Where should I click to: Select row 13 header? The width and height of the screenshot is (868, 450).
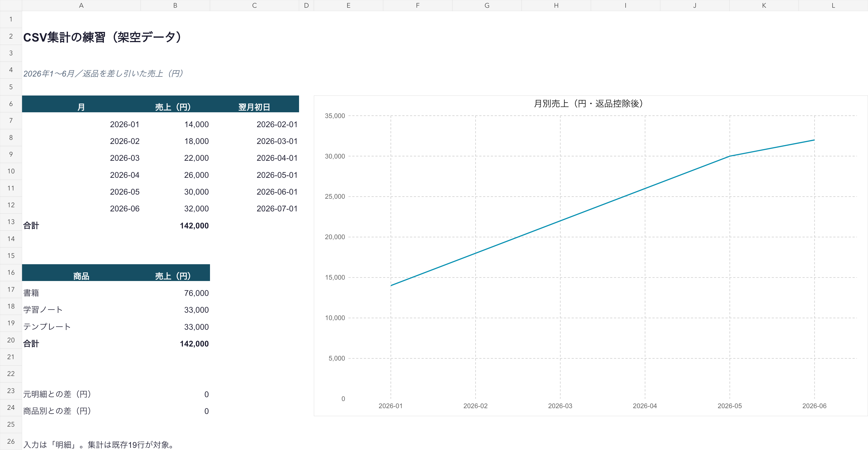pos(11,222)
